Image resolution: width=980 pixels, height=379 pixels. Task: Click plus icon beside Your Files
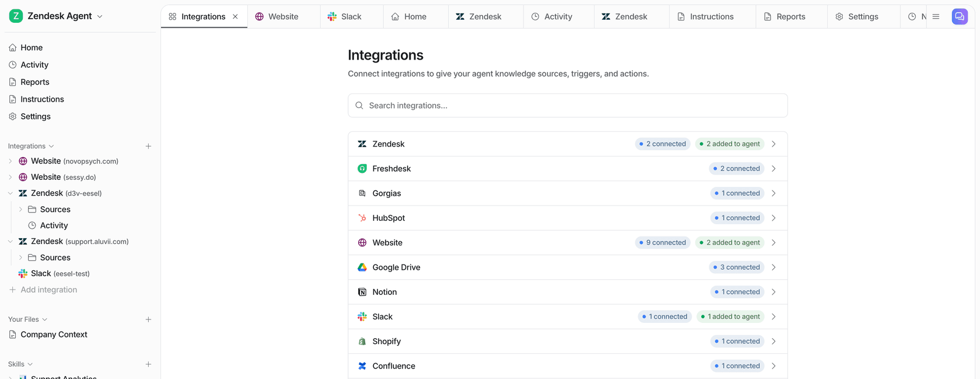[x=148, y=319]
